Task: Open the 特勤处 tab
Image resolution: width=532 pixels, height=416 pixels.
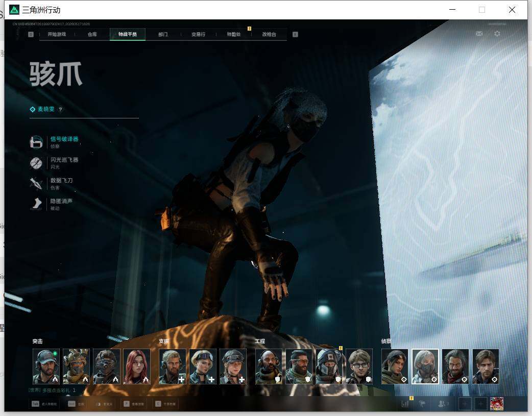Action: tap(234, 34)
